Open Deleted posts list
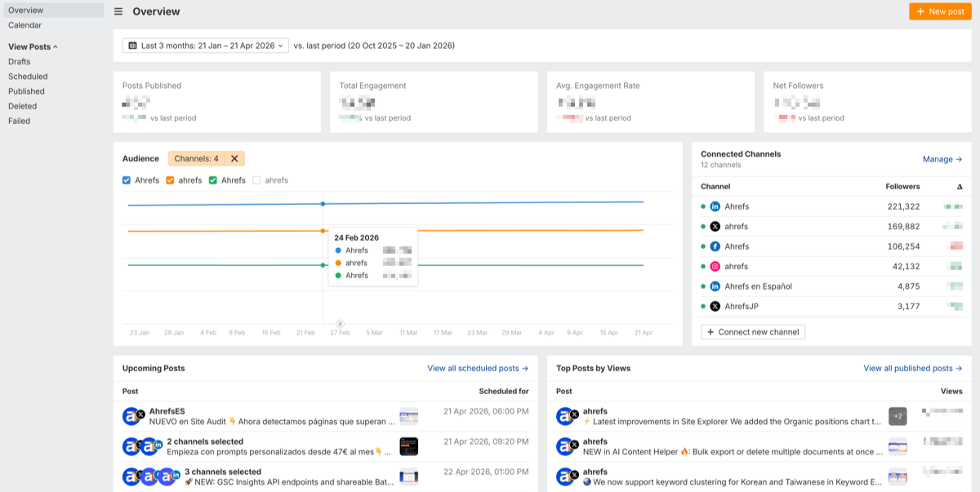 click(x=22, y=106)
